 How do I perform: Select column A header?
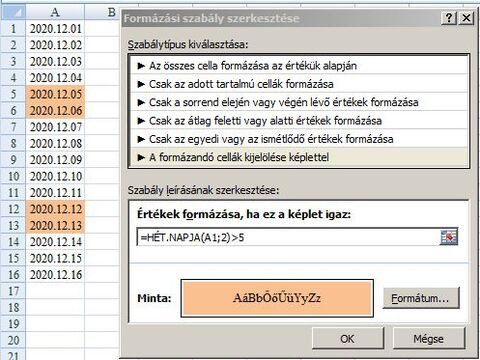55,13
